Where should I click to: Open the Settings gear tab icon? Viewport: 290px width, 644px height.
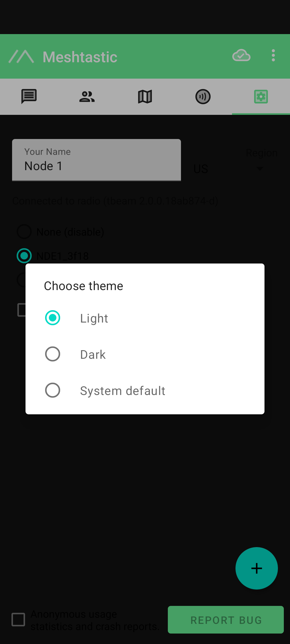click(x=261, y=97)
